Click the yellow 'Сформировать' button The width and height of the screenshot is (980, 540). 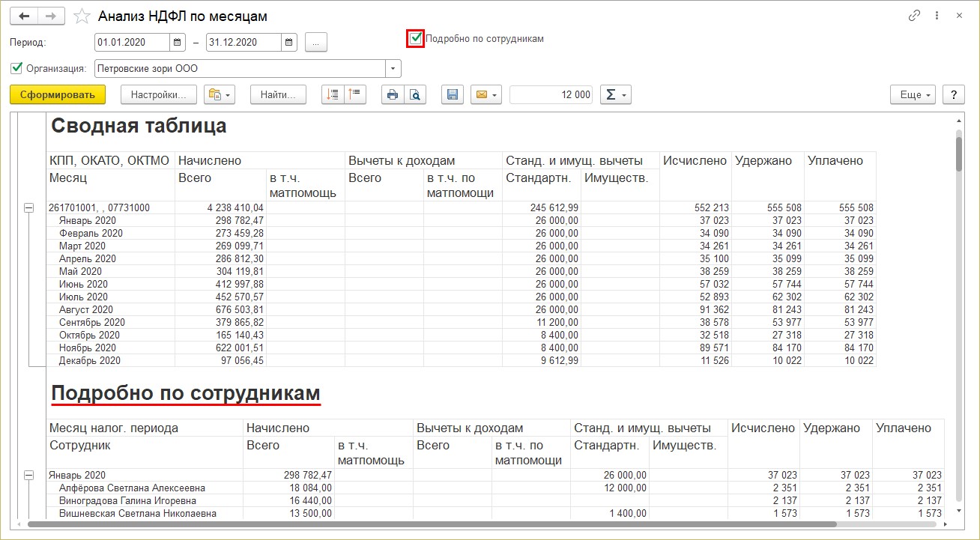(58, 94)
